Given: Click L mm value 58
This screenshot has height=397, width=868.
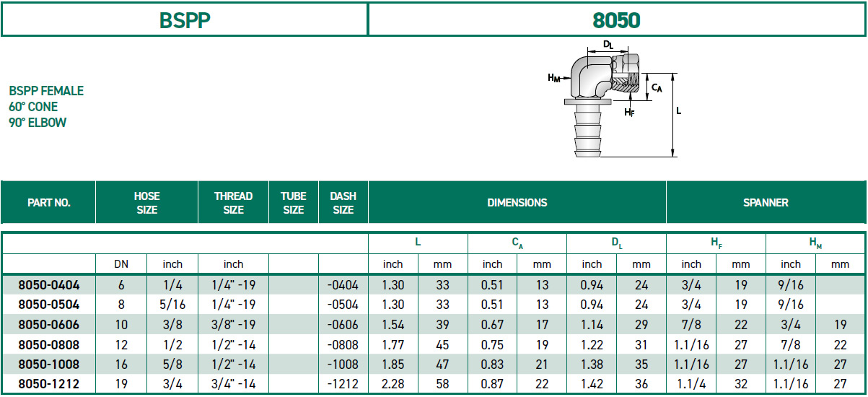Looking at the screenshot, I should (x=442, y=384).
